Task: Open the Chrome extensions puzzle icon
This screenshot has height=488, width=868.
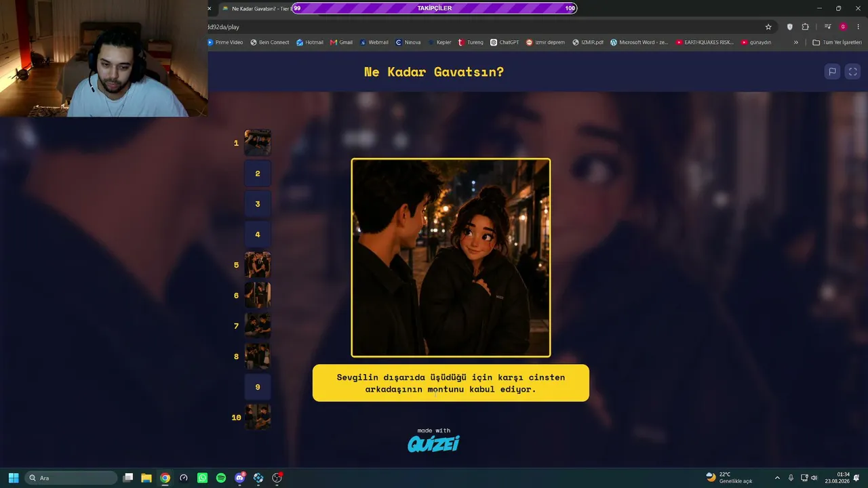Action: tap(805, 27)
